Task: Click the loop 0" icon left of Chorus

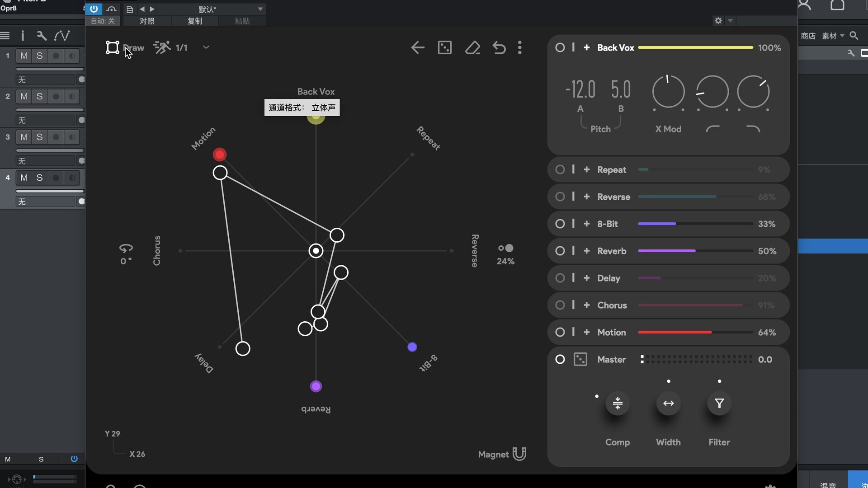Action: click(126, 248)
